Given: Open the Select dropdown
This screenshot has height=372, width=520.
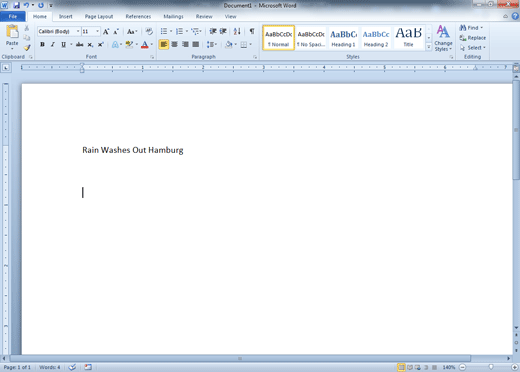Looking at the screenshot, I should (473, 48).
